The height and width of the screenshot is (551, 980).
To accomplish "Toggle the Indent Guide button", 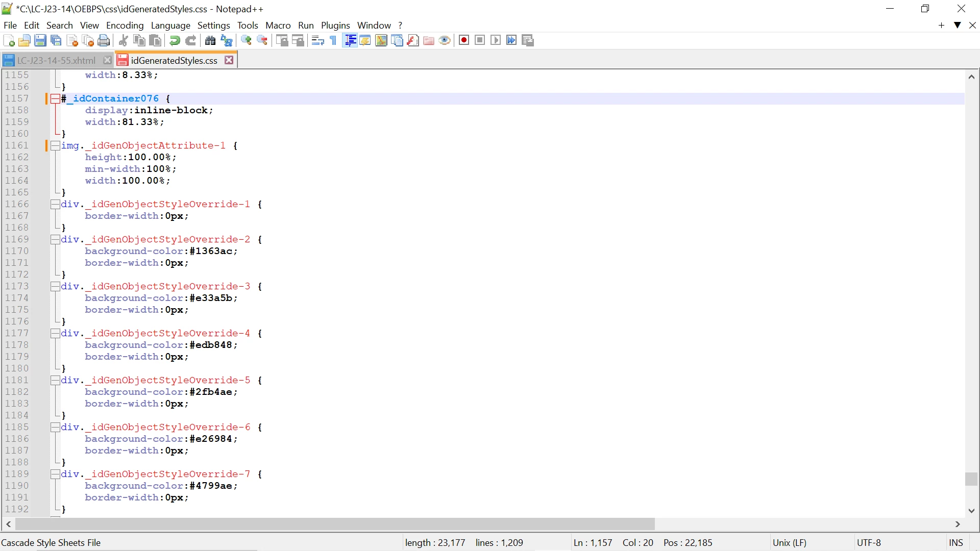I will pyautogui.click(x=350, y=40).
